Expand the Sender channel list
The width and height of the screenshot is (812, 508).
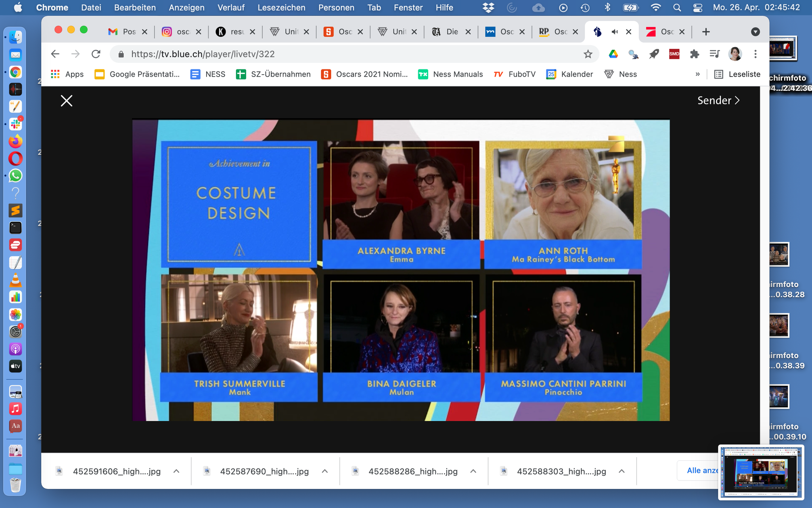(x=718, y=100)
